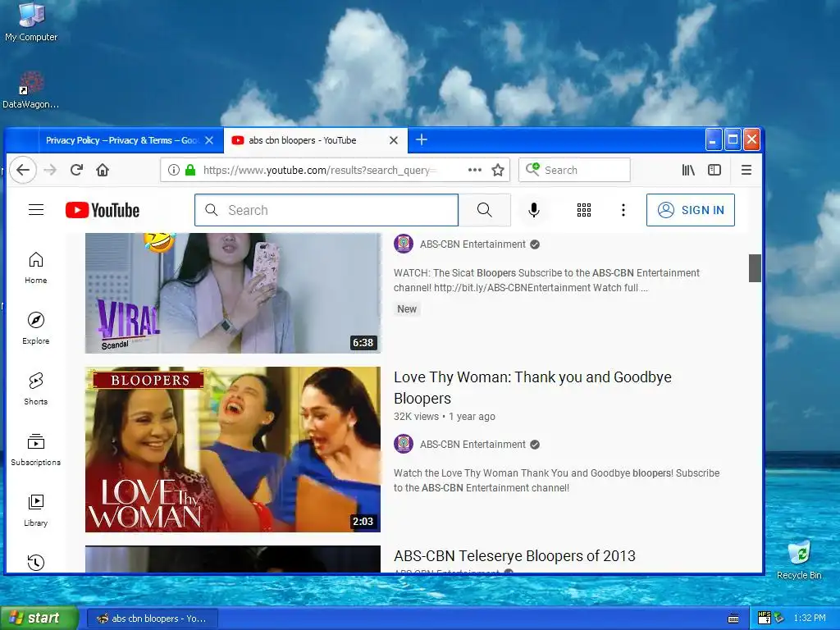Click the network tray icon beside HFS
Viewport: 840px width, 630px height.
778,619
